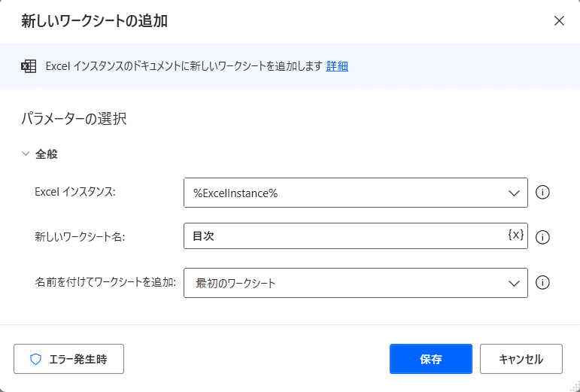Click the shield icon on エラー発生時
Screen dimensions: 580x392
tap(35, 360)
